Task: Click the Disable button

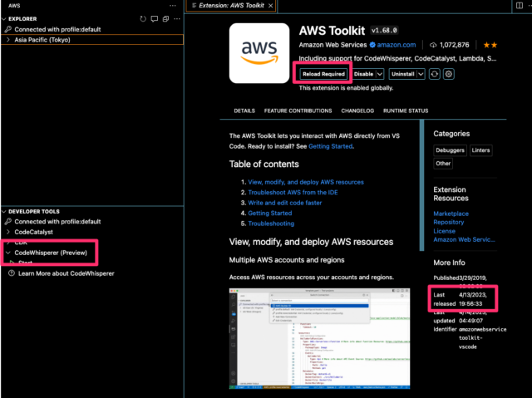Action: (364, 74)
